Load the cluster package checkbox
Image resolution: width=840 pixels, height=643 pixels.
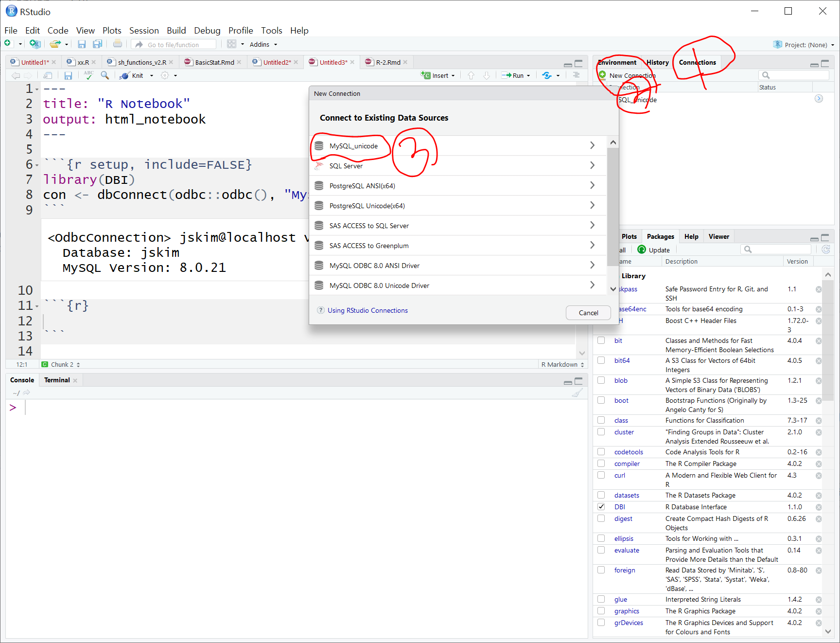[x=601, y=432]
